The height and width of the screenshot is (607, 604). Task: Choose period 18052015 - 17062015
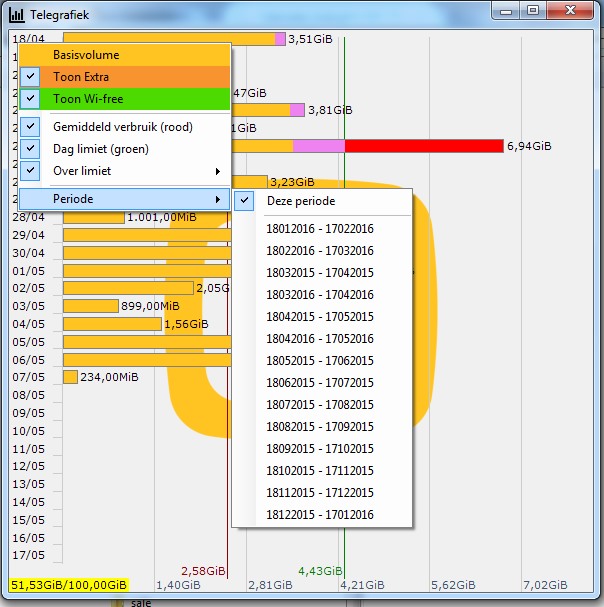[x=320, y=361]
